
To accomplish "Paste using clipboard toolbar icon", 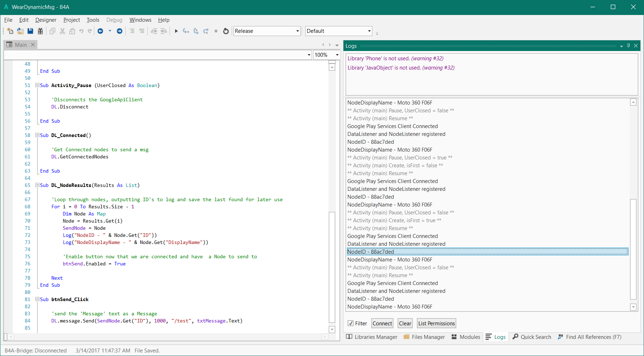I will [72, 31].
